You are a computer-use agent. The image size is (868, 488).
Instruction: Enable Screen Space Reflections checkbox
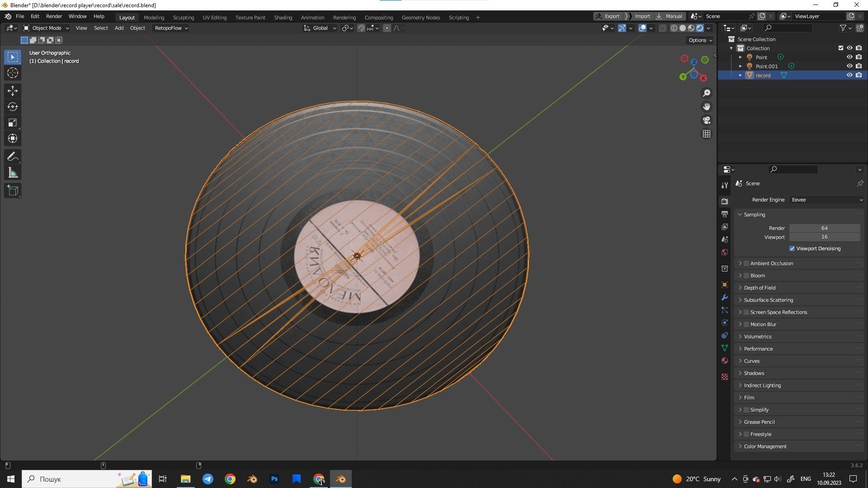pos(746,312)
